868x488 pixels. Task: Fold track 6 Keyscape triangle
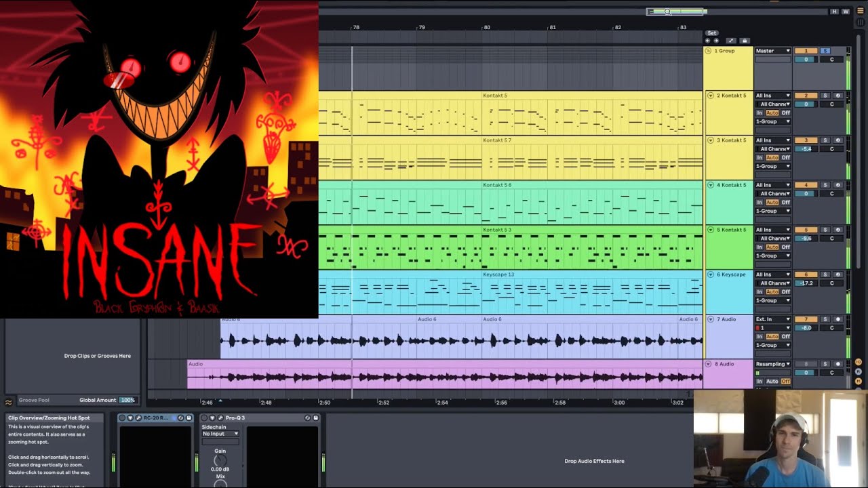[711, 274]
